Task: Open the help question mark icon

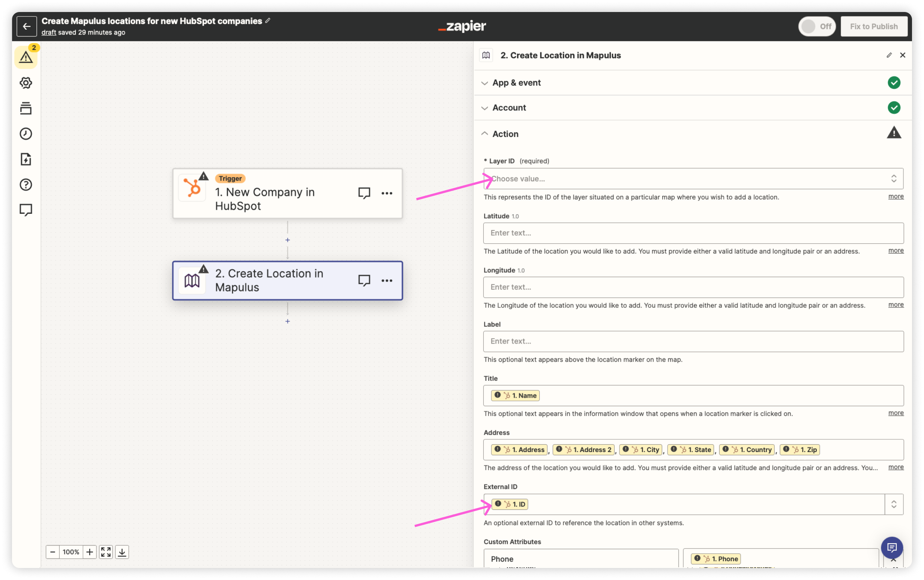Action: coord(26,185)
